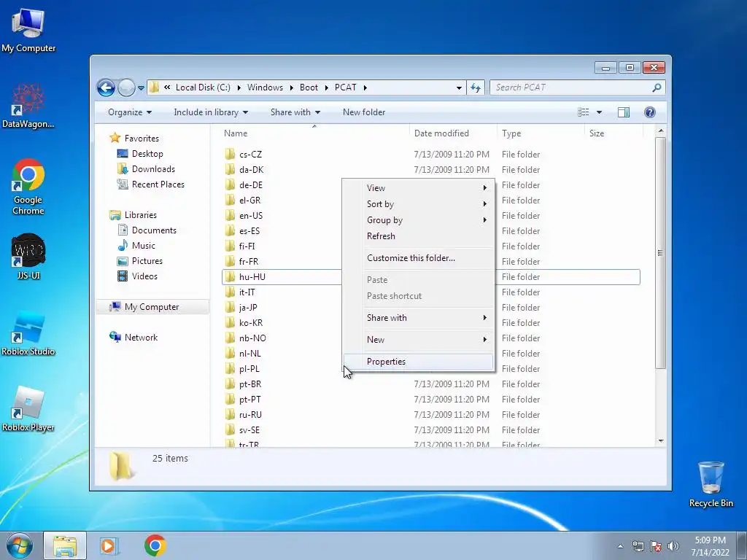Open Music library
The image size is (747, 560).
click(144, 245)
